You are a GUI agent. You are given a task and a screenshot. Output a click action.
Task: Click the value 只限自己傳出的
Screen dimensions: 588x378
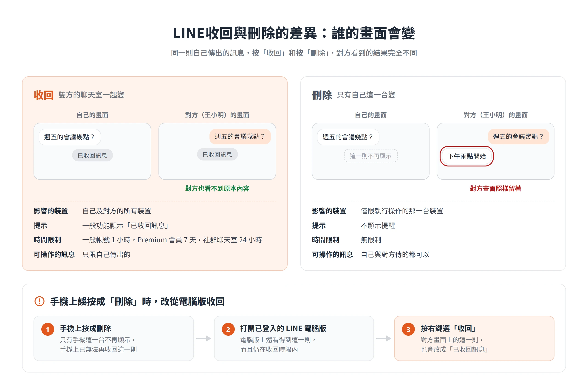pyautogui.click(x=106, y=255)
